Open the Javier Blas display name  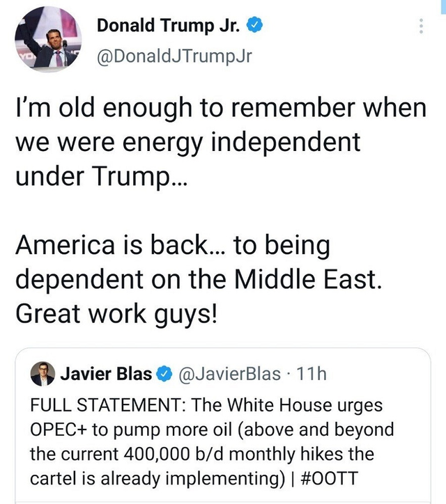coord(106,374)
